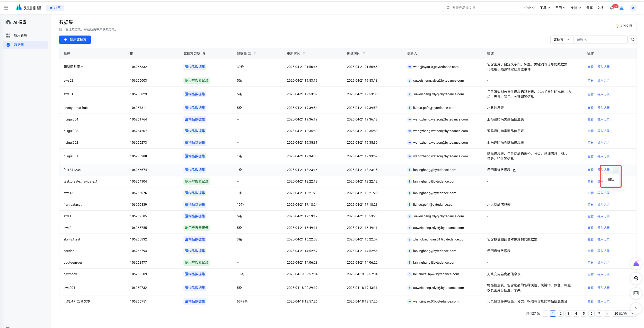
Task: Sort by 更新时间 column
Action: click(304, 53)
